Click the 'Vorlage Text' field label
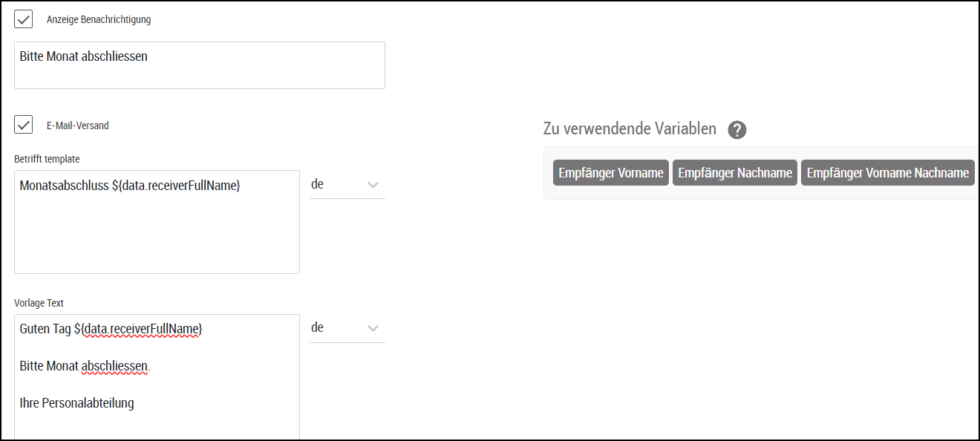 [39, 303]
